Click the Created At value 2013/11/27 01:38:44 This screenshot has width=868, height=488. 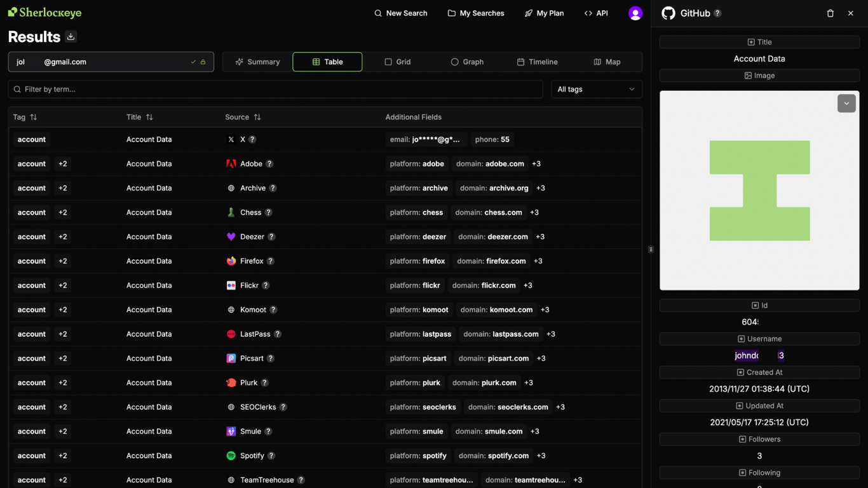(x=759, y=389)
